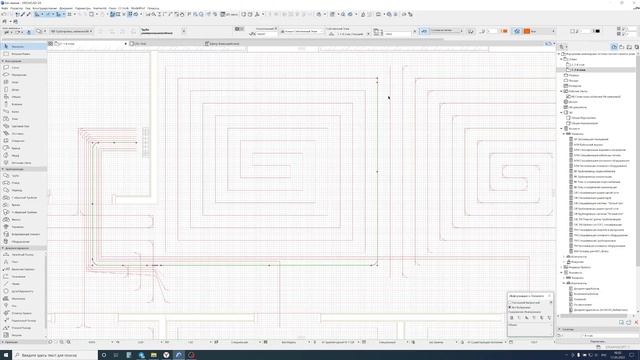Select the Roof (Крыша) tool
Screen dimensions: 640x360
pyautogui.click(x=23, y=149)
